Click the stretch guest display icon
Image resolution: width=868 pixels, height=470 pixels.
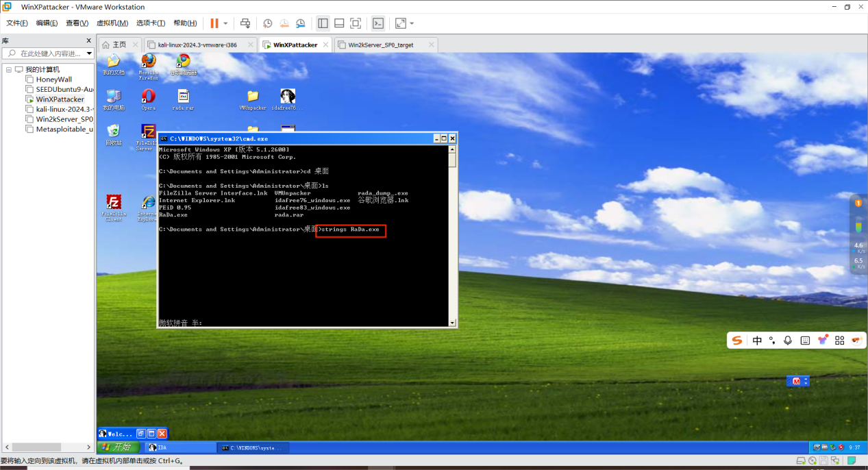[401, 23]
